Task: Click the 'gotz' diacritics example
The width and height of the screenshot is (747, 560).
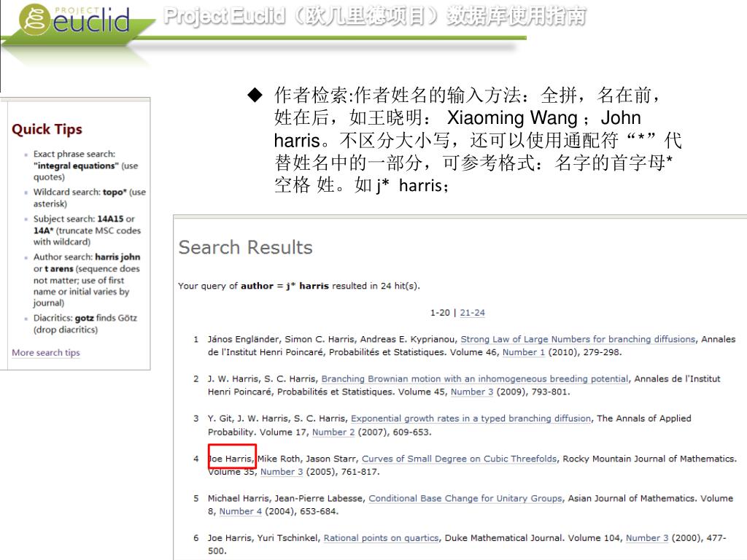Action: coord(85,318)
